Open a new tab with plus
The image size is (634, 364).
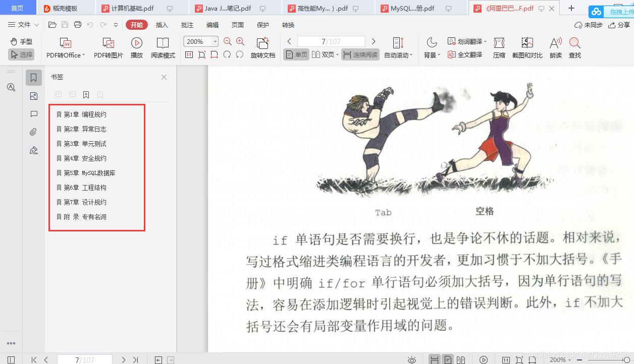pyautogui.click(x=571, y=8)
